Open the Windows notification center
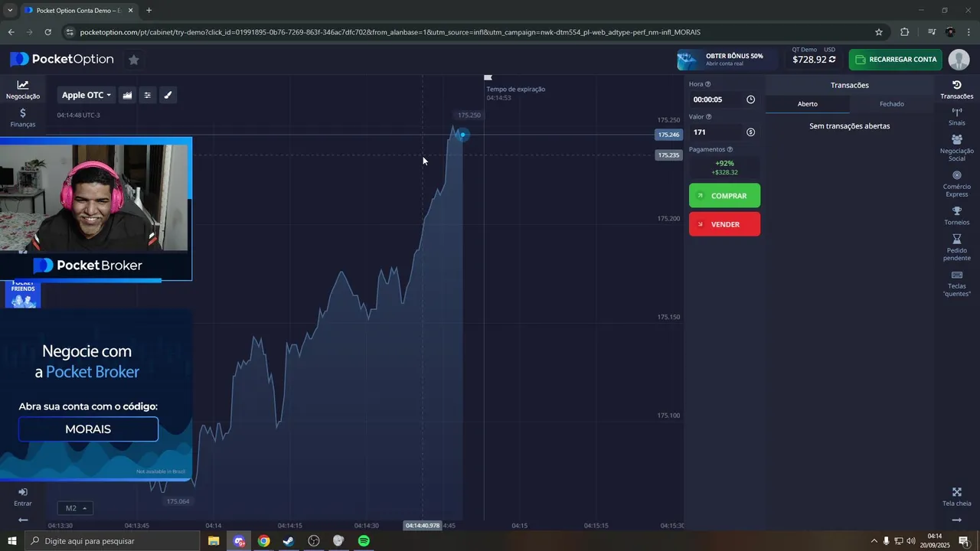The height and width of the screenshot is (551, 980). (964, 541)
